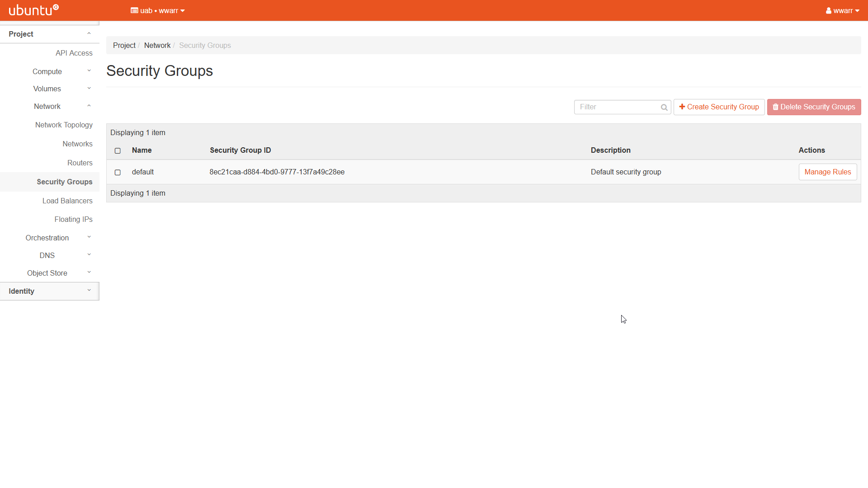
Task: Expand the Object Store menu group
Action: coord(50,273)
